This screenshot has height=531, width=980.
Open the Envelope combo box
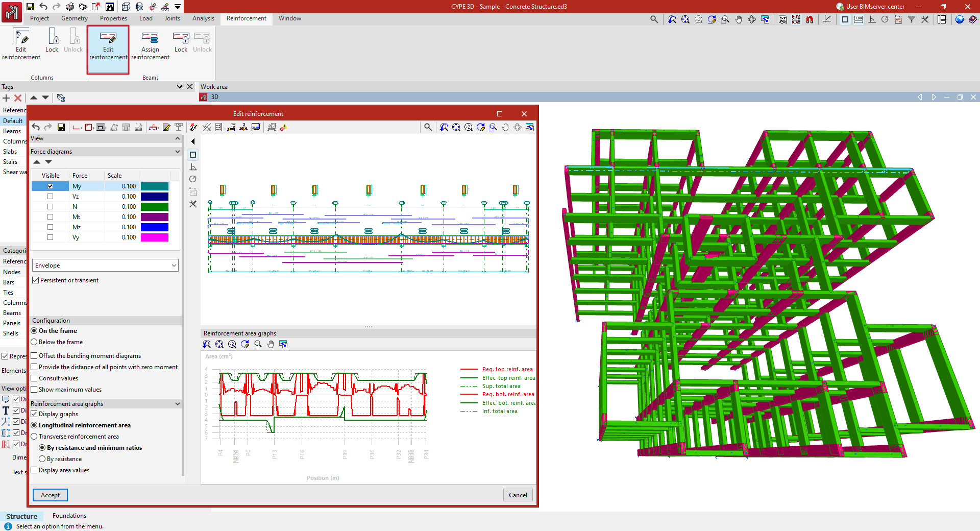[x=105, y=265]
